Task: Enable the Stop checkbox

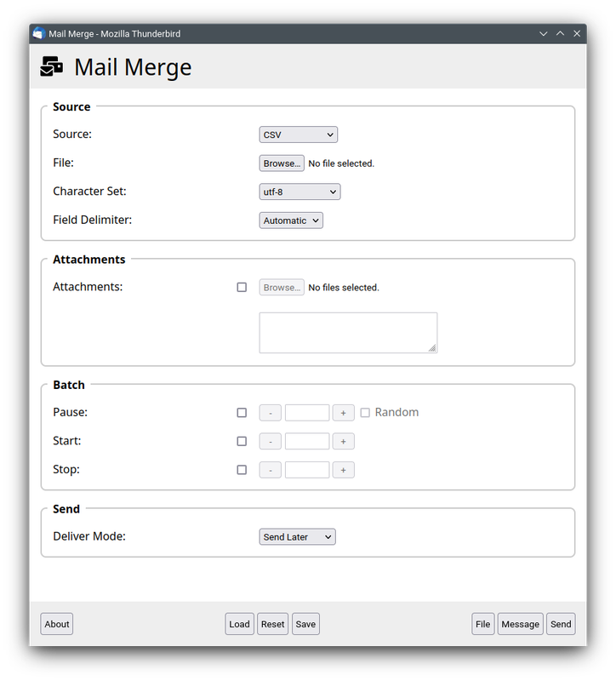Action: (x=242, y=470)
